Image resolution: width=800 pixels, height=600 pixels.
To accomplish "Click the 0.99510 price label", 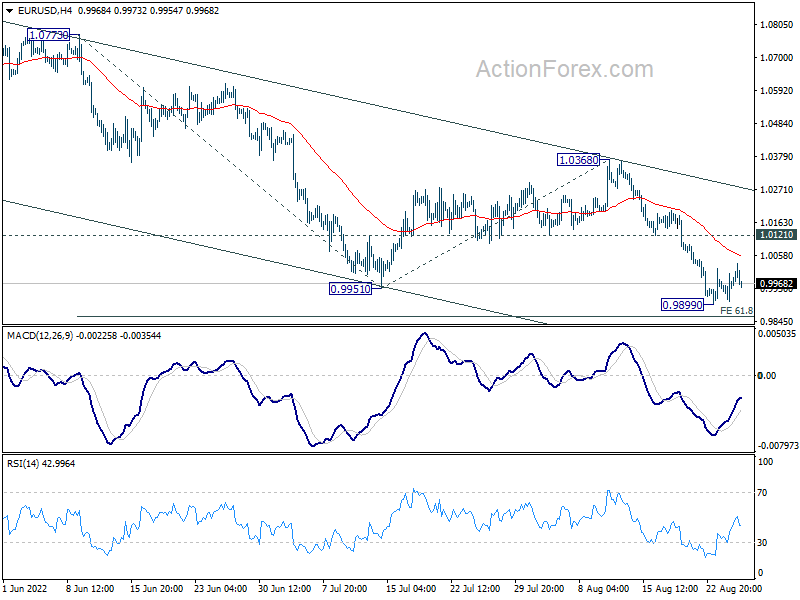I will click(351, 289).
